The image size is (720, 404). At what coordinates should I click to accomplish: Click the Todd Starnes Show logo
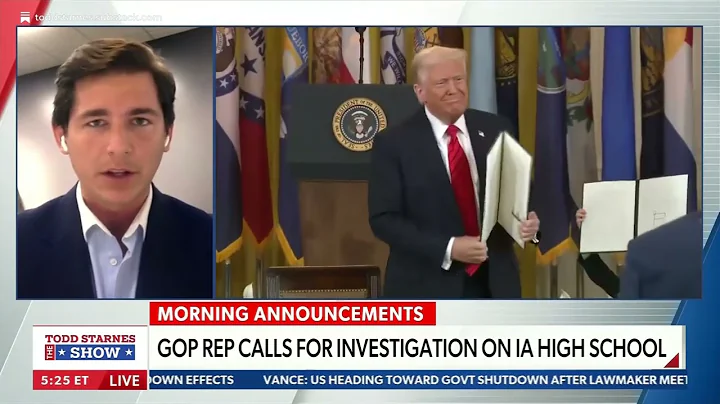click(x=90, y=348)
